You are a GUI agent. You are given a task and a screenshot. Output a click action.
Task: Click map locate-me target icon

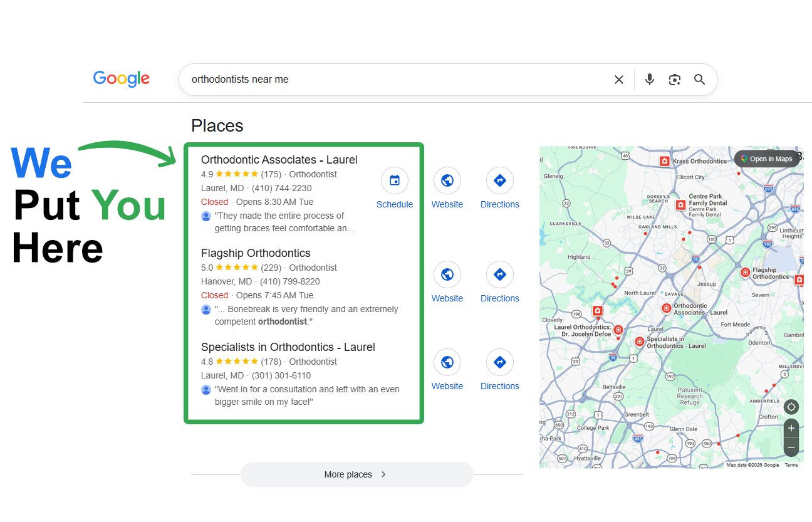791,407
